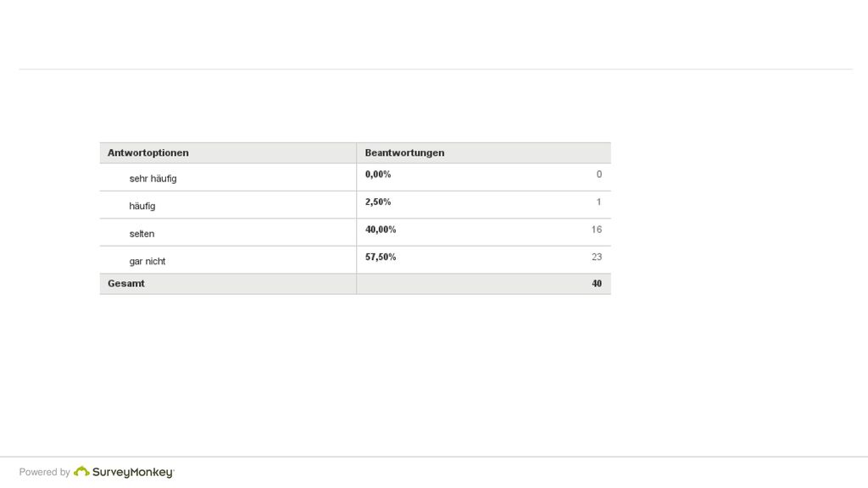Screen dimensions: 868x488
Task: Select the Beantwortungen column header
Action: click(404, 152)
